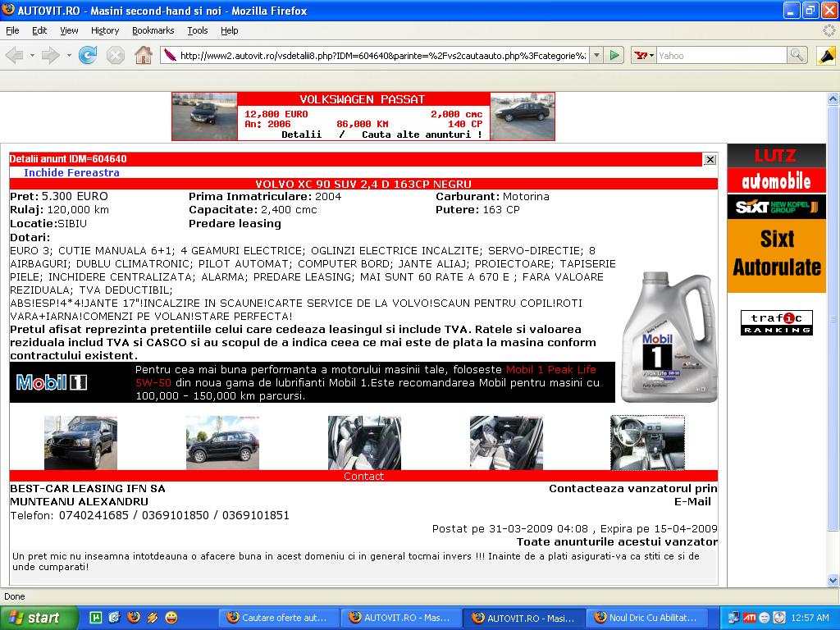Open the Help menu
Viewport: 840px width, 630px height.
click(x=230, y=30)
